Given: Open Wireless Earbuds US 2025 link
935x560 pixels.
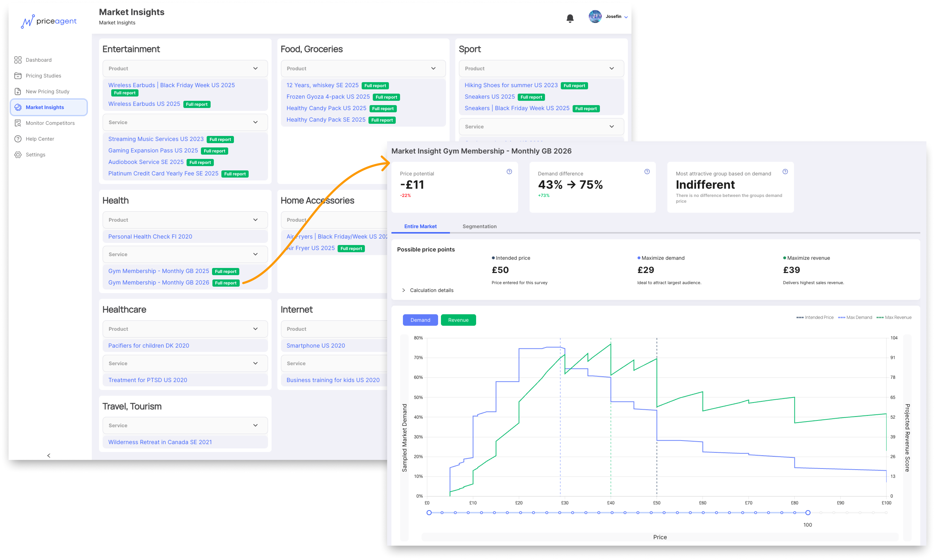Looking at the screenshot, I should point(144,104).
